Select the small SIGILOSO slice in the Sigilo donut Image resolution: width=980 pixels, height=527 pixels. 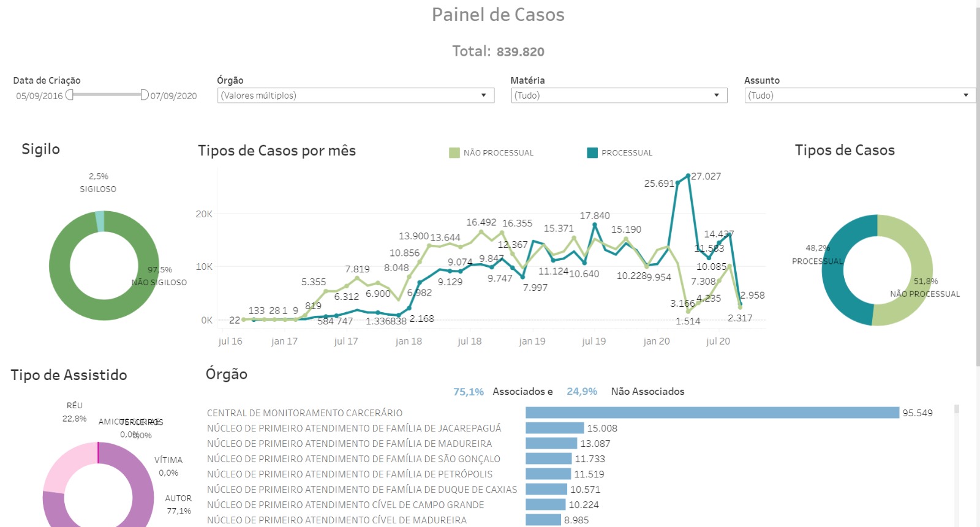click(x=100, y=221)
